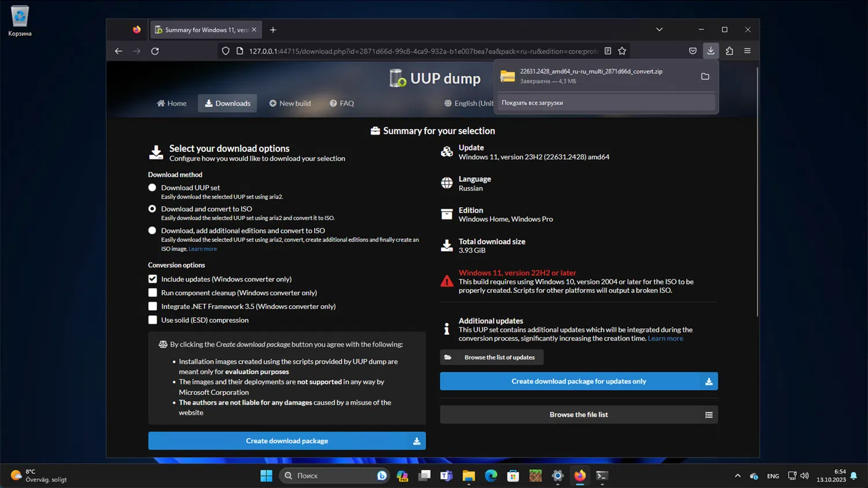Open the Firefox application menu

click(748, 51)
